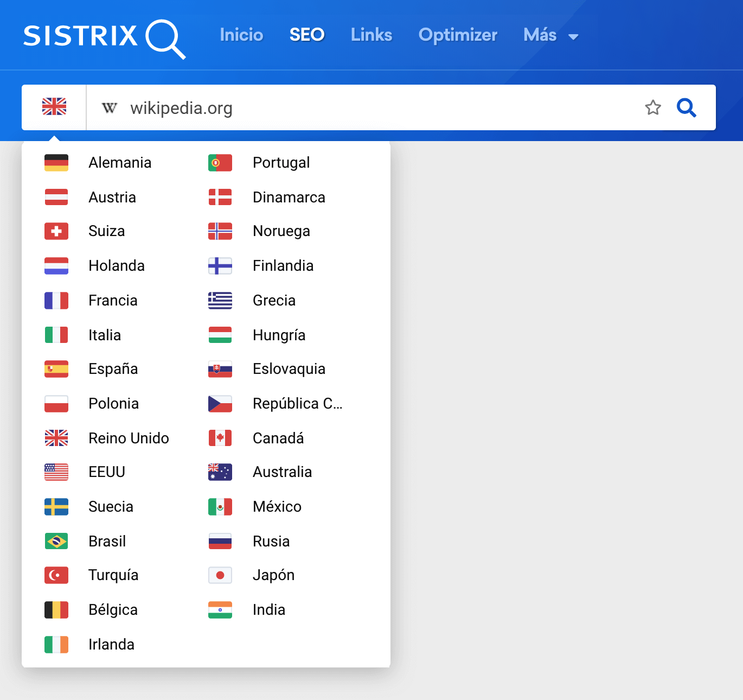The height and width of the screenshot is (700, 743).
Task: Go to the Links tab
Action: pos(371,35)
